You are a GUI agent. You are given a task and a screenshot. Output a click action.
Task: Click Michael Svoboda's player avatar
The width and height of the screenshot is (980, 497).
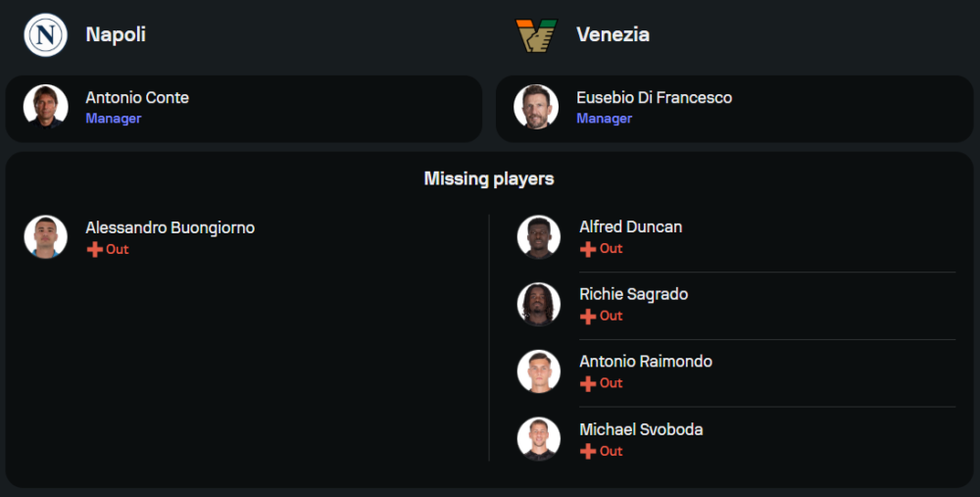click(539, 439)
